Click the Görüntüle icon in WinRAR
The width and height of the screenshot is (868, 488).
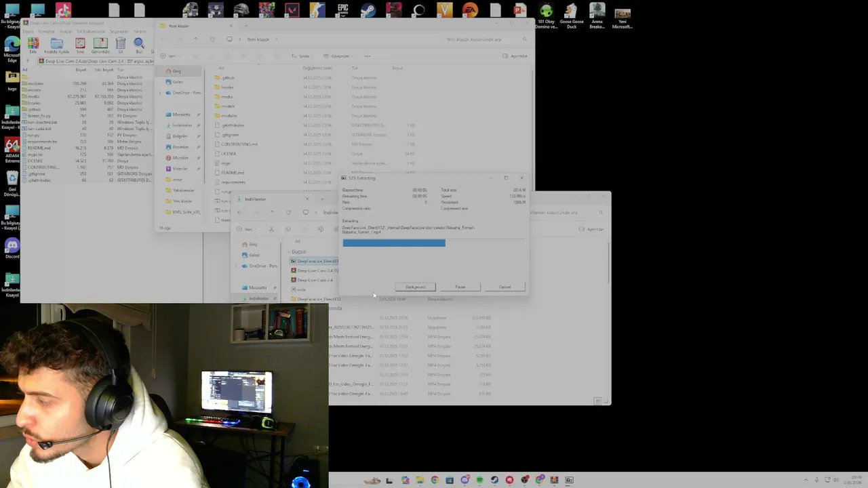click(100, 46)
